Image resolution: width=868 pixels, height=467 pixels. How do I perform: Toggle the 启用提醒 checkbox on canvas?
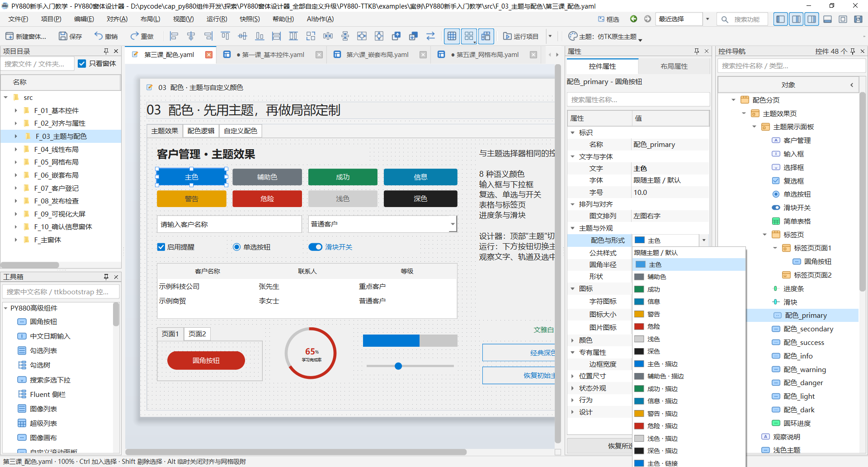tap(161, 247)
